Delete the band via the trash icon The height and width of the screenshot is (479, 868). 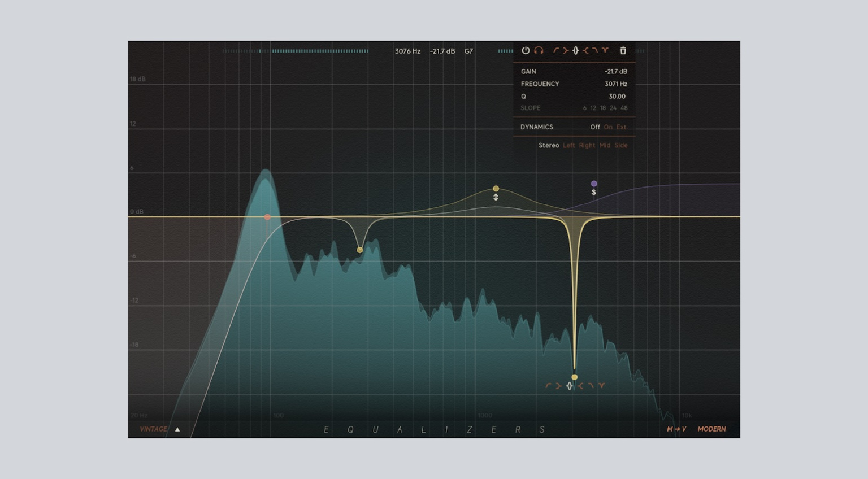click(623, 51)
